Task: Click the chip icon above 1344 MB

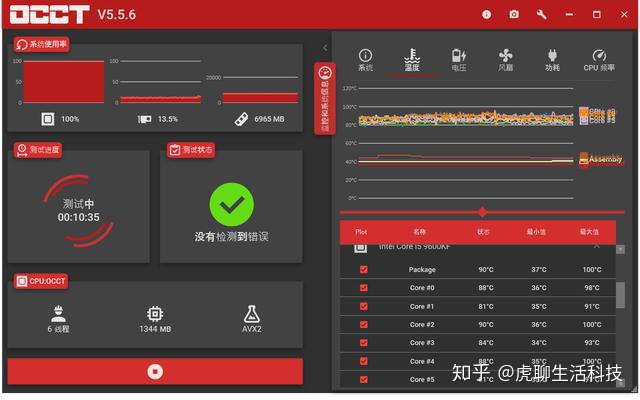Action: pyautogui.click(x=155, y=313)
